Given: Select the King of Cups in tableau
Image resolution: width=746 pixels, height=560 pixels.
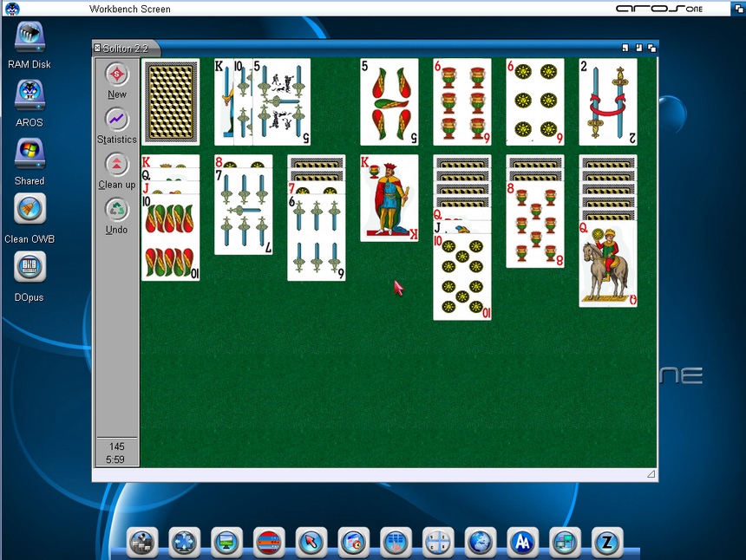Looking at the screenshot, I should pos(389,198).
